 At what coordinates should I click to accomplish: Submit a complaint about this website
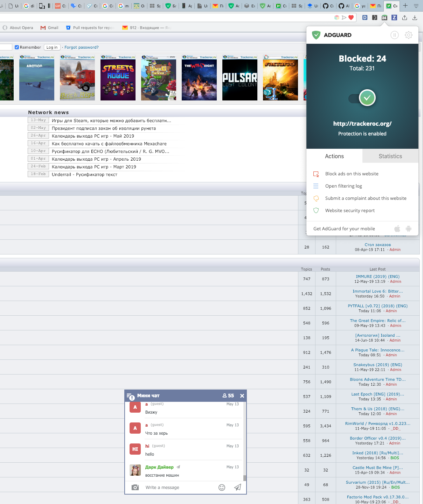point(316,198)
